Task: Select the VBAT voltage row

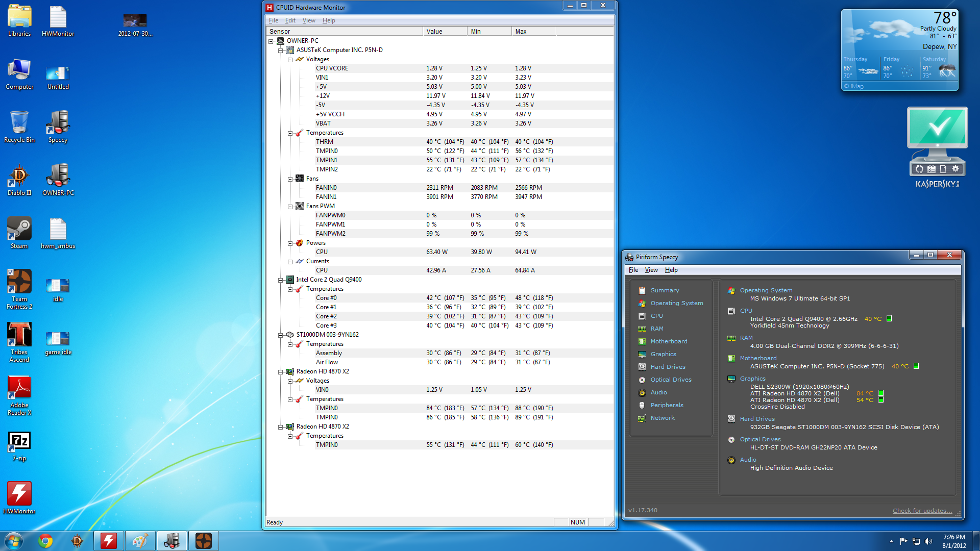Action: coord(440,123)
